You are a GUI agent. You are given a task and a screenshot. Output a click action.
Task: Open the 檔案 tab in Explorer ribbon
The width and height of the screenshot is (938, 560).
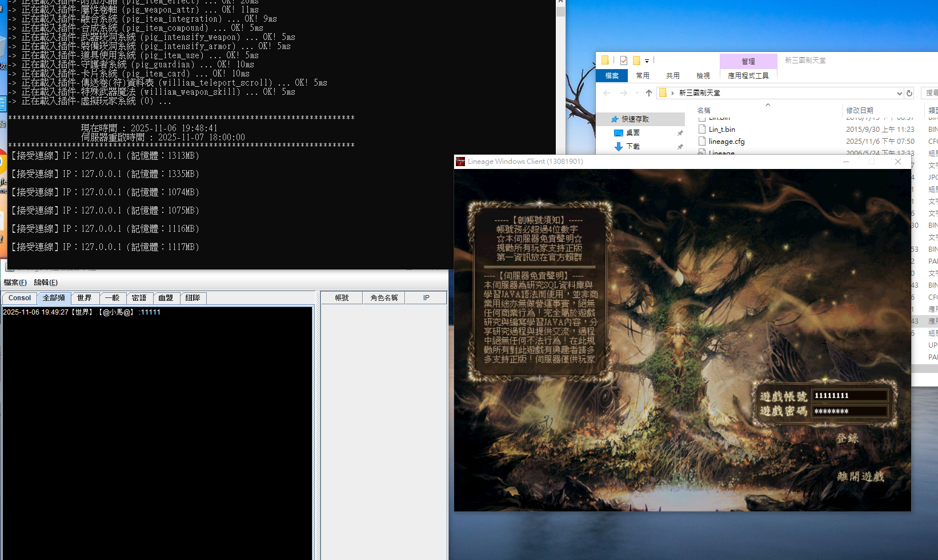coord(612,75)
